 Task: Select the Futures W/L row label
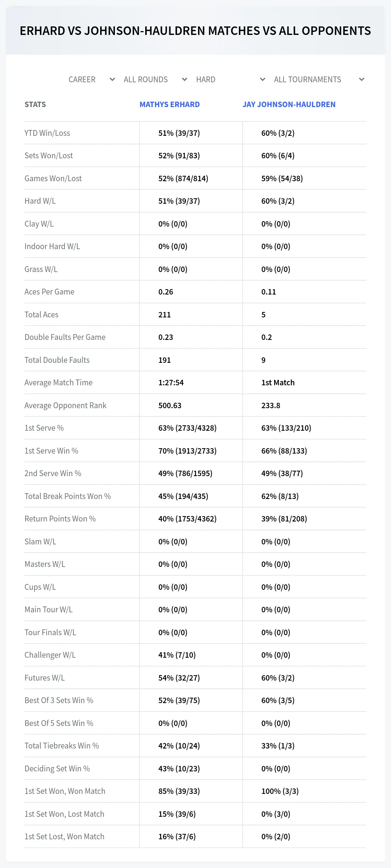click(45, 678)
